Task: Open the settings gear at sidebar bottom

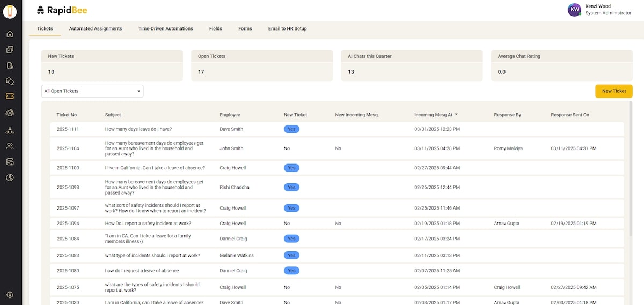Action: 10,295
